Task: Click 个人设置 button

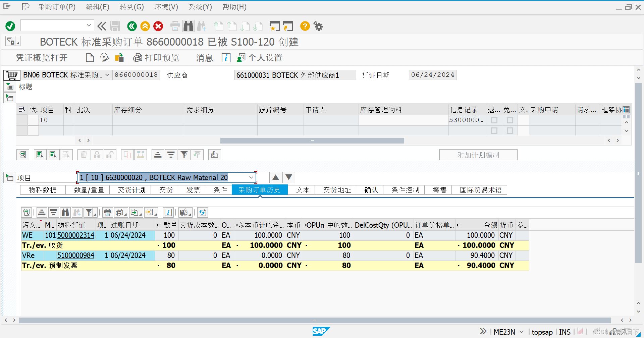Action: (260, 58)
